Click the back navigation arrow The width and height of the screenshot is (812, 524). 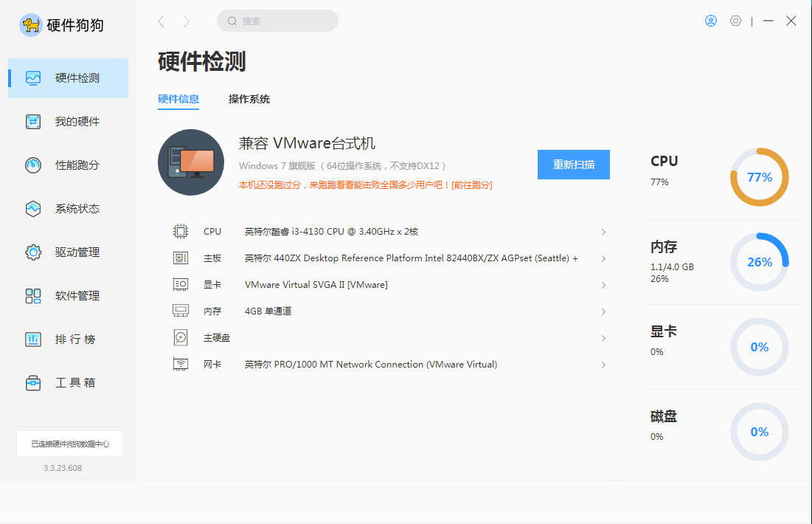162,21
